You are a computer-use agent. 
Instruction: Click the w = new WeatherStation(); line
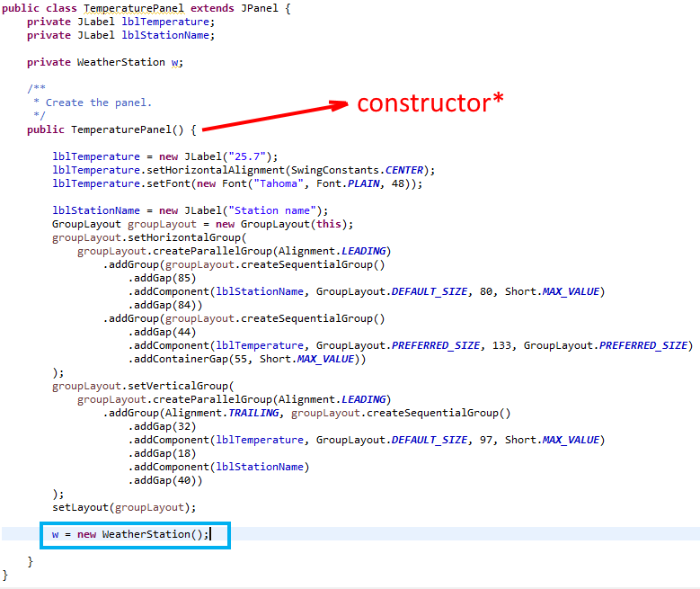(130, 534)
